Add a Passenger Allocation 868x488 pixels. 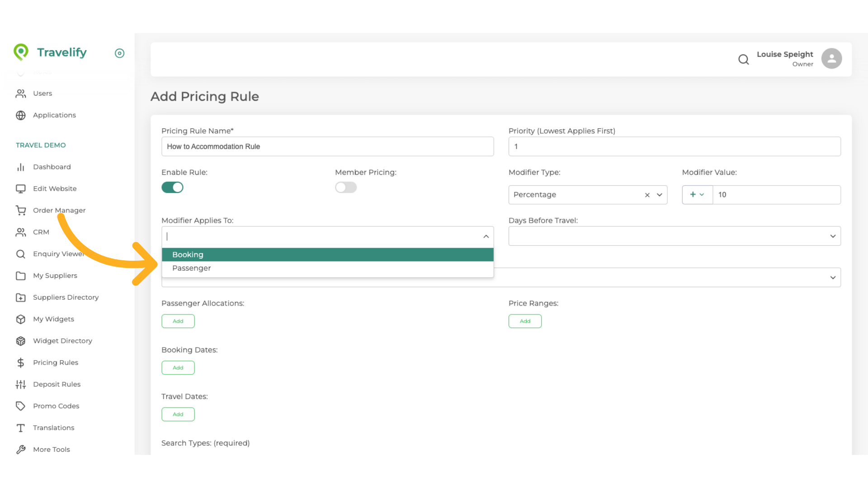pyautogui.click(x=178, y=321)
